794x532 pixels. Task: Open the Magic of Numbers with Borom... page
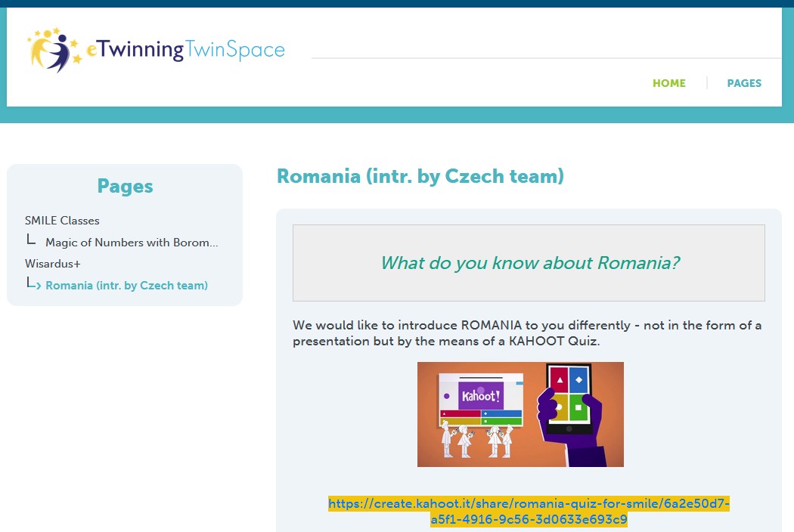(x=132, y=243)
